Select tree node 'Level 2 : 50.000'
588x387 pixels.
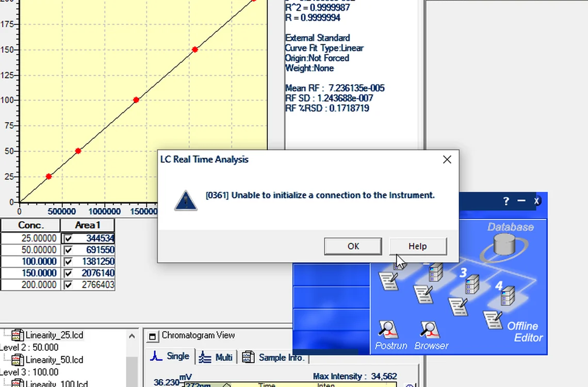tap(29, 347)
